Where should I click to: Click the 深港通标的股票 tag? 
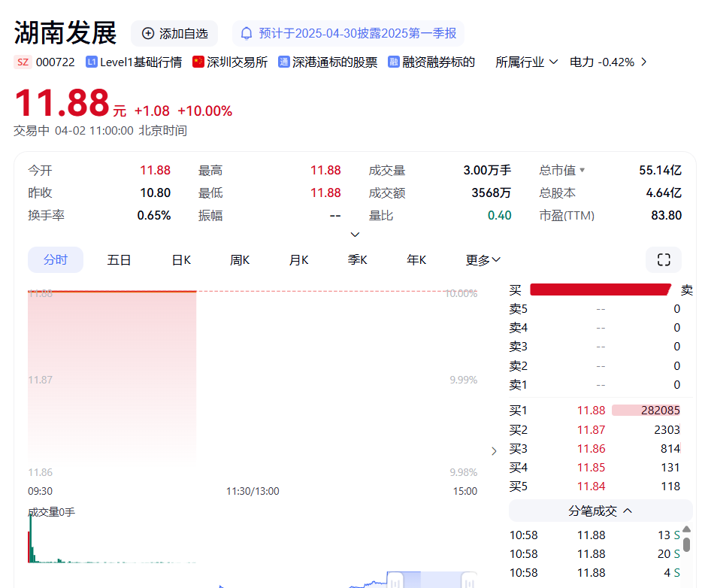tap(328, 62)
